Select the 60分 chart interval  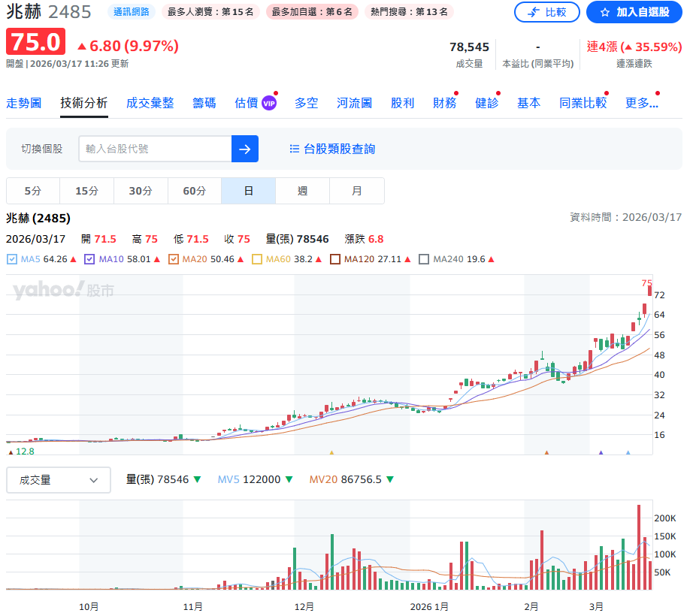[194, 191]
